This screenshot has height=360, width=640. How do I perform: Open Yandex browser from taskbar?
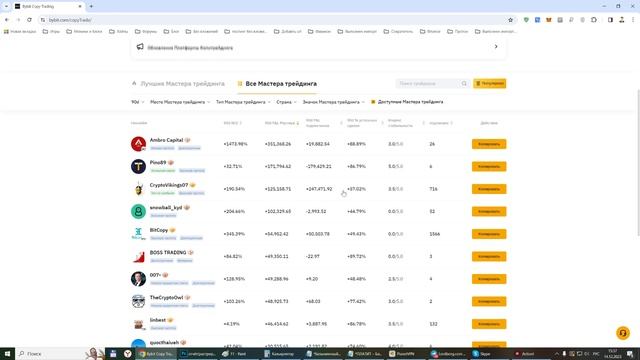127,353
